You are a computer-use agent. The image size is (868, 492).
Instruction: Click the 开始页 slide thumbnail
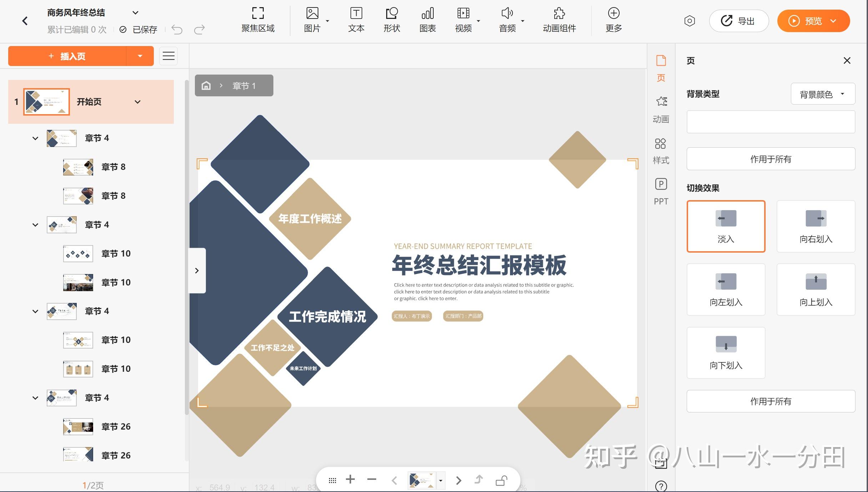tap(46, 102)
